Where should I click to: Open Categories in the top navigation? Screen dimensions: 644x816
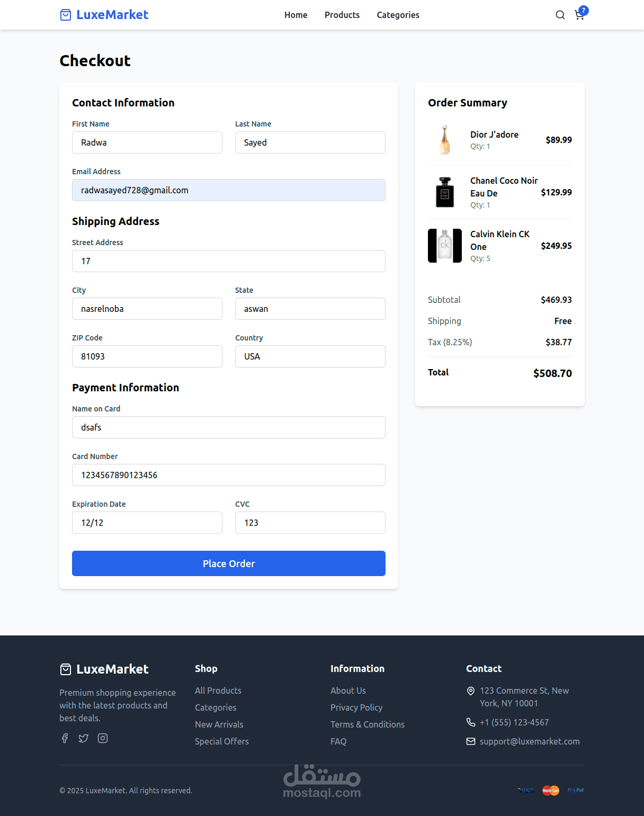coord(398,15)
